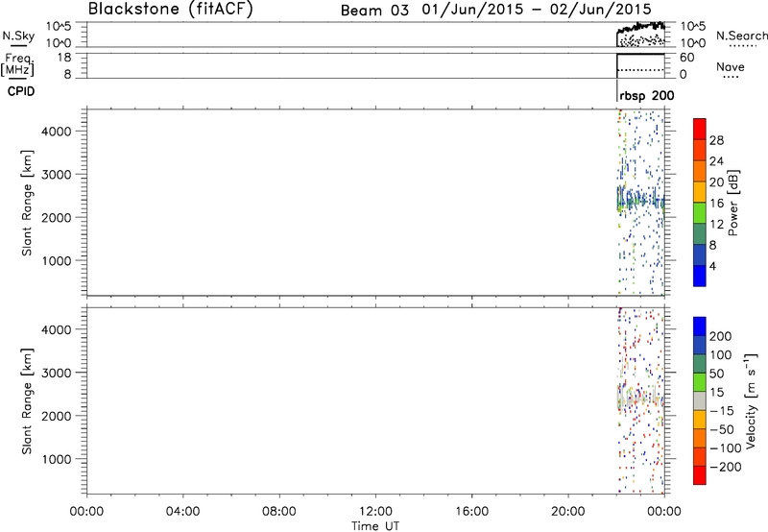This screenshot has width=768, height=532.
Task: Pick the yellow −15 to −50 Velocity colorbar segment
Action: point(700,420)
